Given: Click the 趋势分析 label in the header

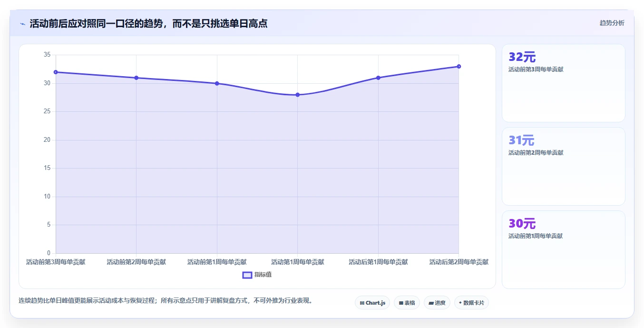Looking at the screenshot, I should 612,23.
